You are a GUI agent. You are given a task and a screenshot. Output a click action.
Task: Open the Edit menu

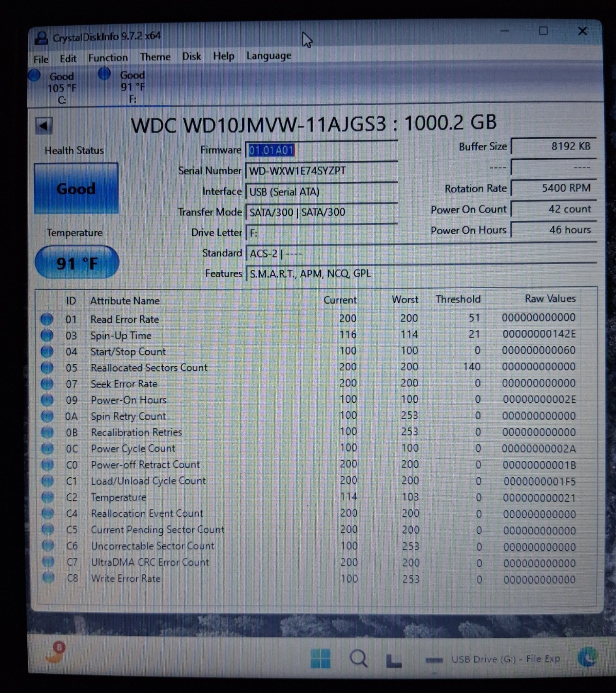(x=68, y=59)
